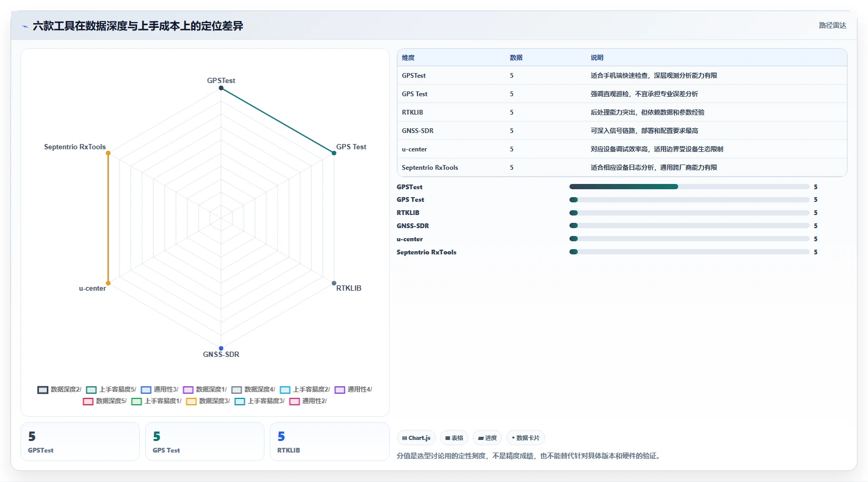868x482 pixels.
Task: Click the GPSTest data point on the radar
Action: [221, 88]
